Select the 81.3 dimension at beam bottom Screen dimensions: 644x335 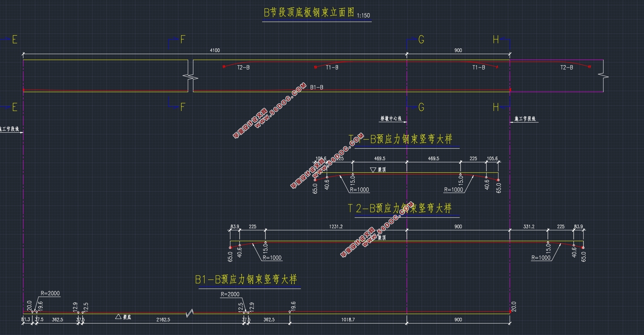[25, 320]
